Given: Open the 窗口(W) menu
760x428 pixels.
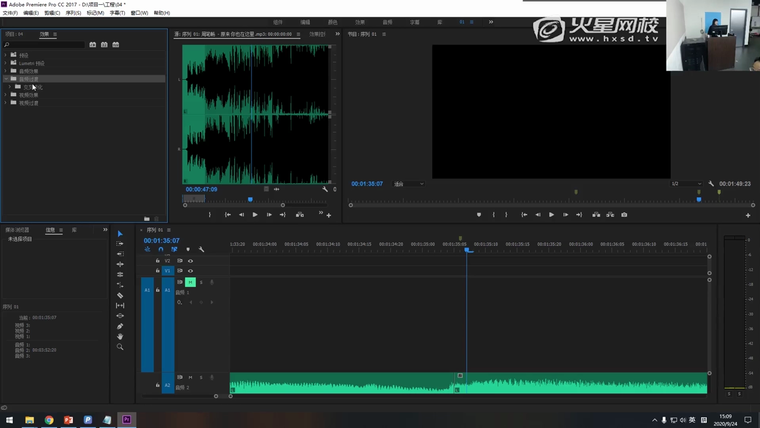Looking at the screenshot, I should click(x=139, y=13).
